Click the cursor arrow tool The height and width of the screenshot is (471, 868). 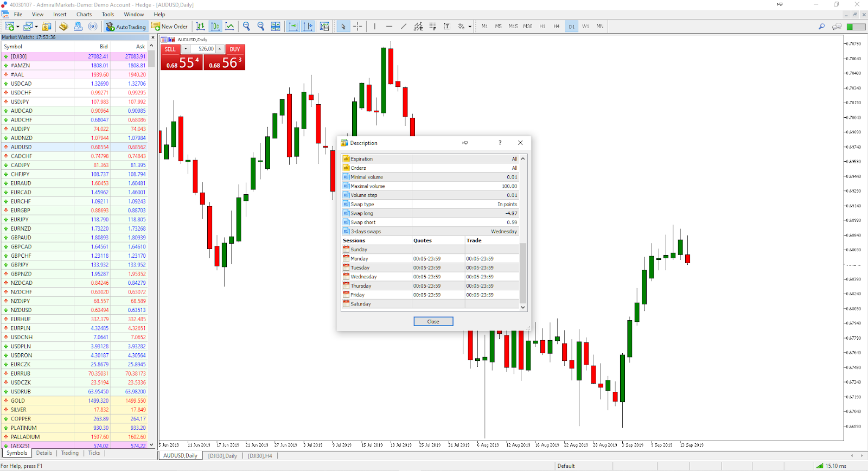(343, 26)
